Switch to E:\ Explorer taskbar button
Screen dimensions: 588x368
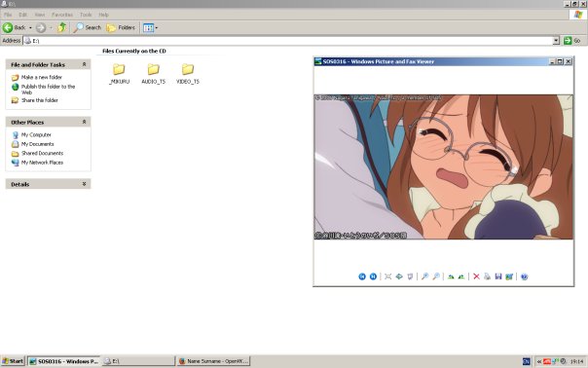(138, 361)
